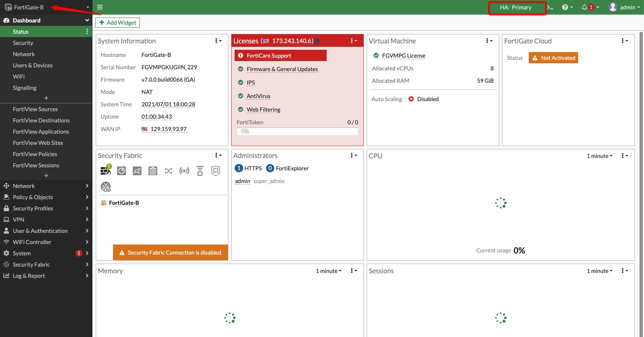Screen dimensions: 644x337
Task: Expand the Log & Report menu
Action: [x=46, y=276]
